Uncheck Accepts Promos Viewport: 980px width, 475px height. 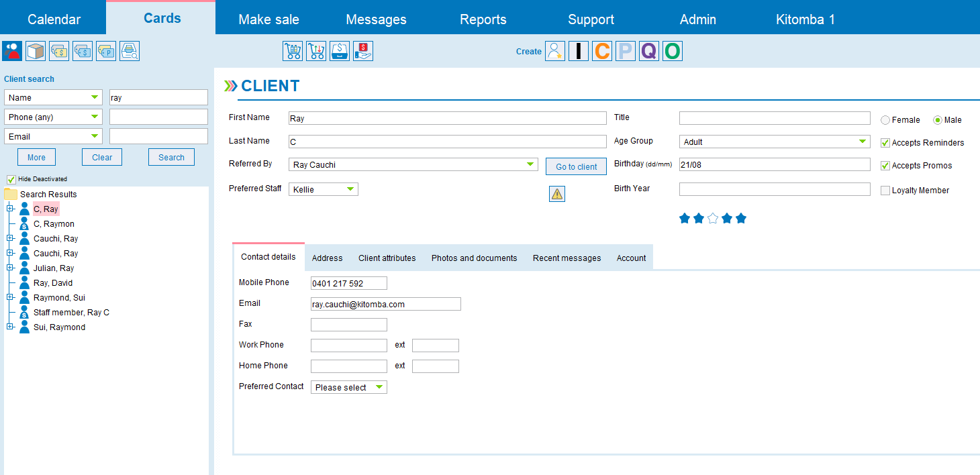pyautogui.click(x=885, y=166)
